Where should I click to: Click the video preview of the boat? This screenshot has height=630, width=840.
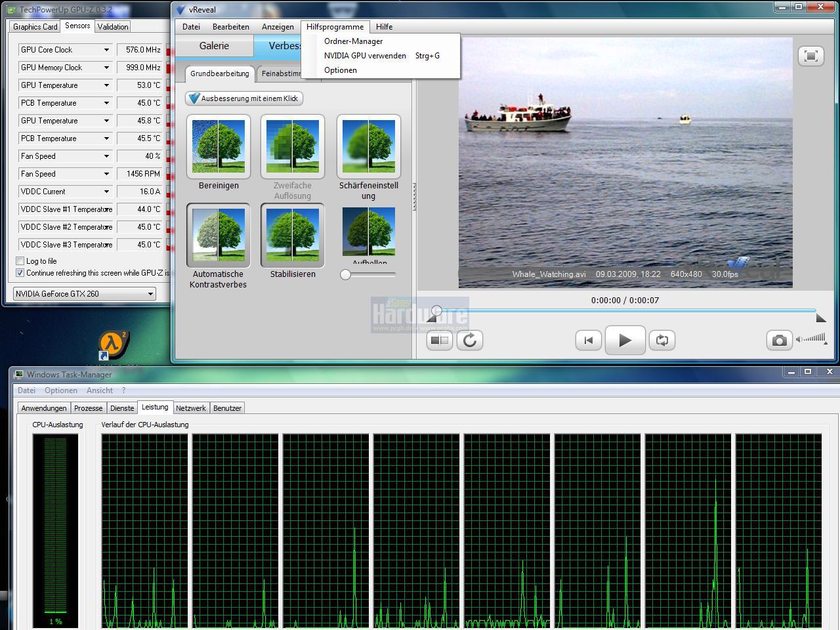pos(625,163)
